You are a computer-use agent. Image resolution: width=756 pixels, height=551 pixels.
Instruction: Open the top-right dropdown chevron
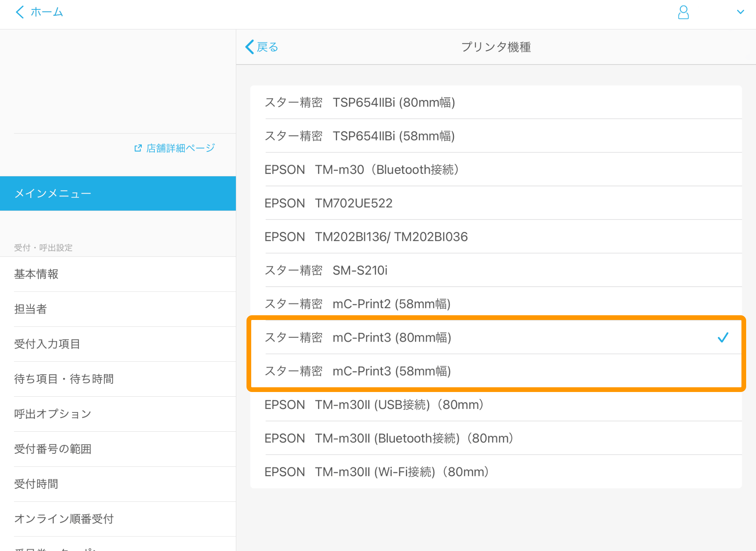coord(740,12)
